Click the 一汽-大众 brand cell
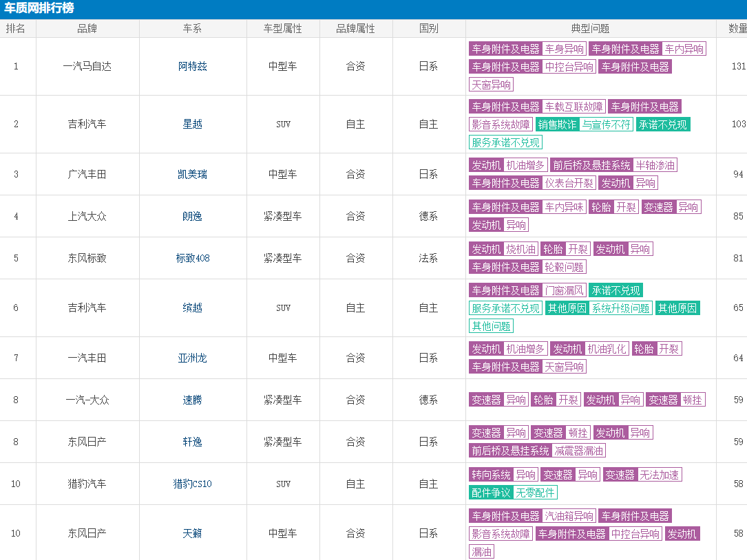 click(x=87, y=400)
